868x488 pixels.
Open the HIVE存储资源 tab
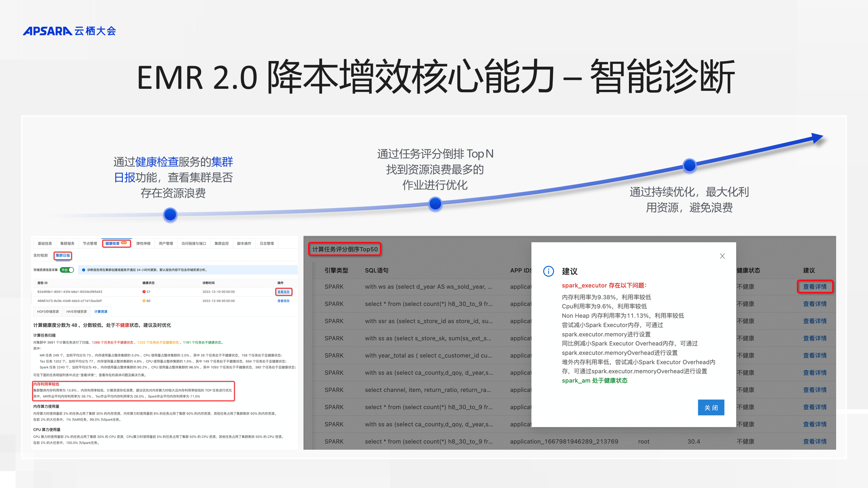click(x=77, y=311)
